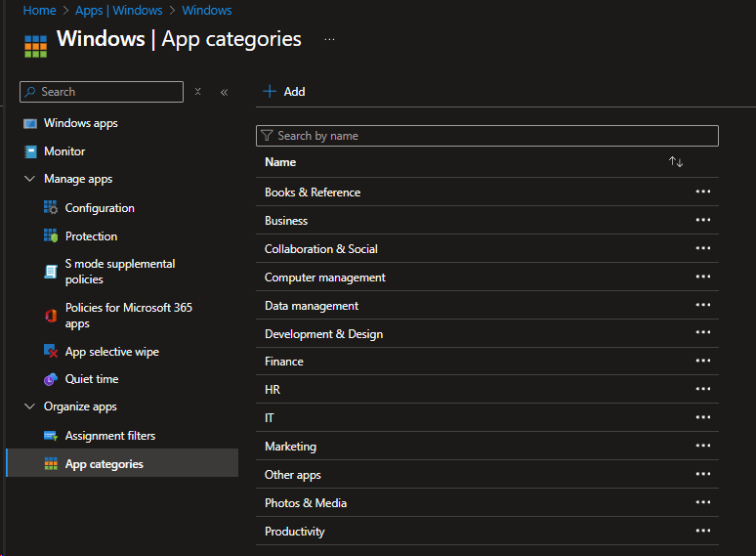
Task: Open options for Development & Design
Action: click(x=703, y=332)
